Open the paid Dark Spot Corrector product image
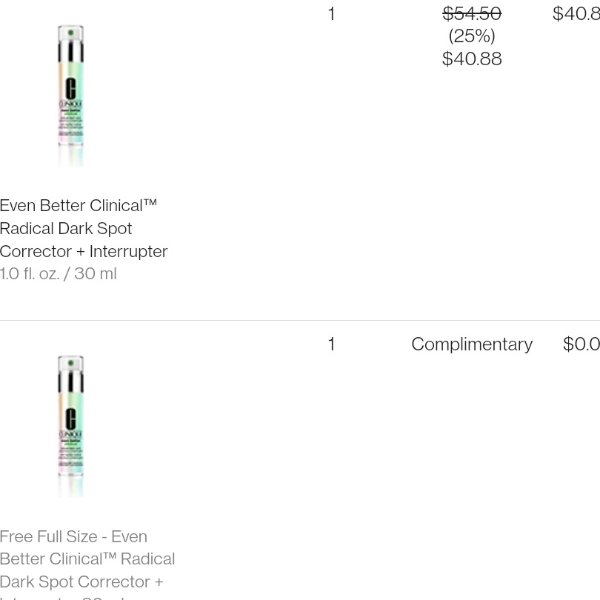The image size is (600, 600). [x=71, y=96]
